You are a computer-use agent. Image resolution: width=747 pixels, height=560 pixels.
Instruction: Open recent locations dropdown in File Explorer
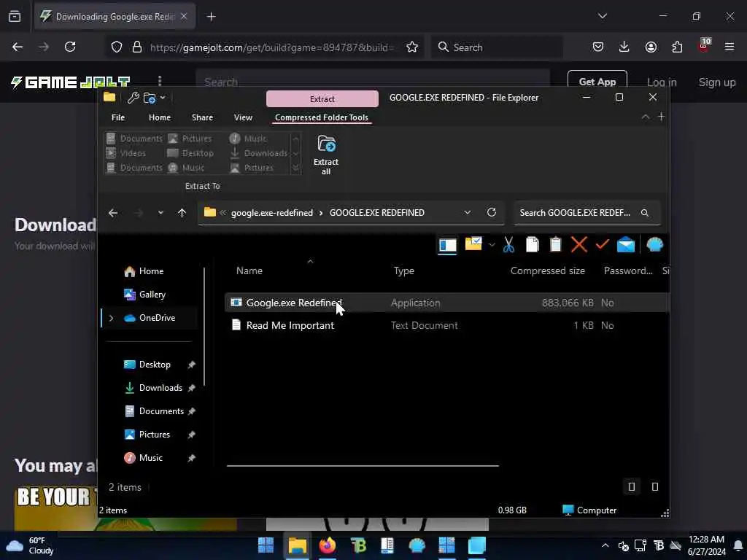[160, 213]
